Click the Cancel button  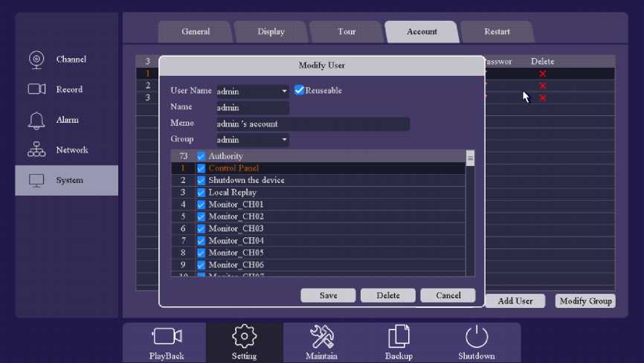coord(448,295)
